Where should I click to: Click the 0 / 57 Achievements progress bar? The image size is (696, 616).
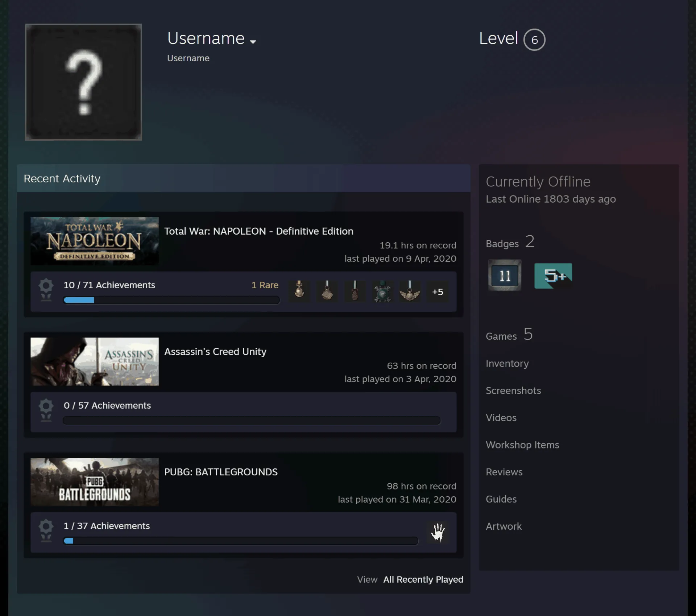pos(252,420)
